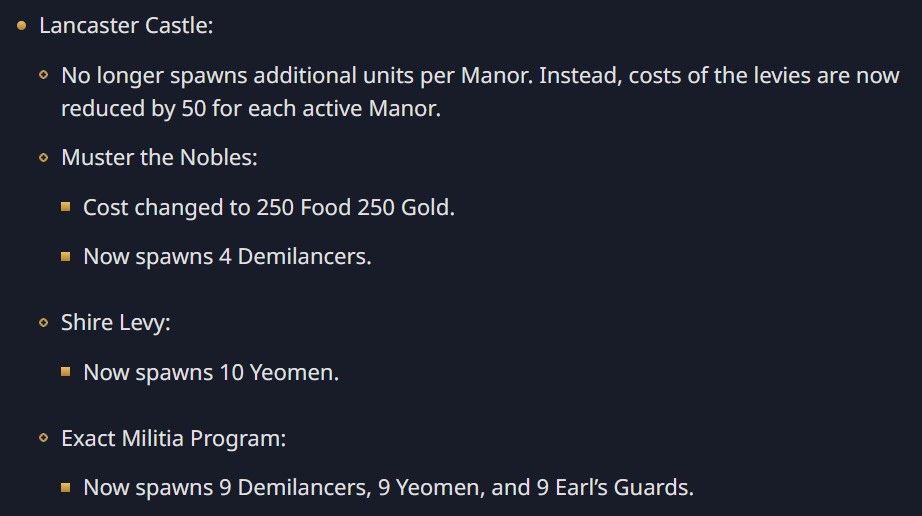Click the square bullet before '4 Demilancers' line

(x=65, y=257)
